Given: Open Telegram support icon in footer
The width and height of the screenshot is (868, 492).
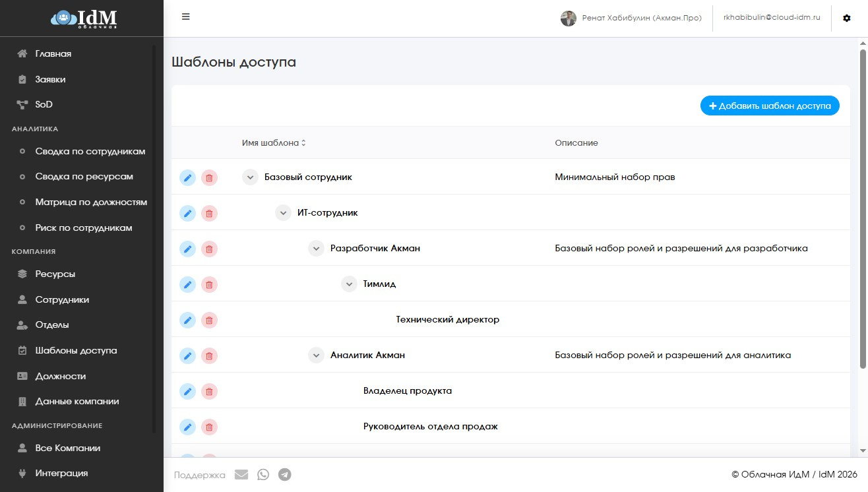Looking at the screenshot, I should pyautogui.click(x=285, y=475).
